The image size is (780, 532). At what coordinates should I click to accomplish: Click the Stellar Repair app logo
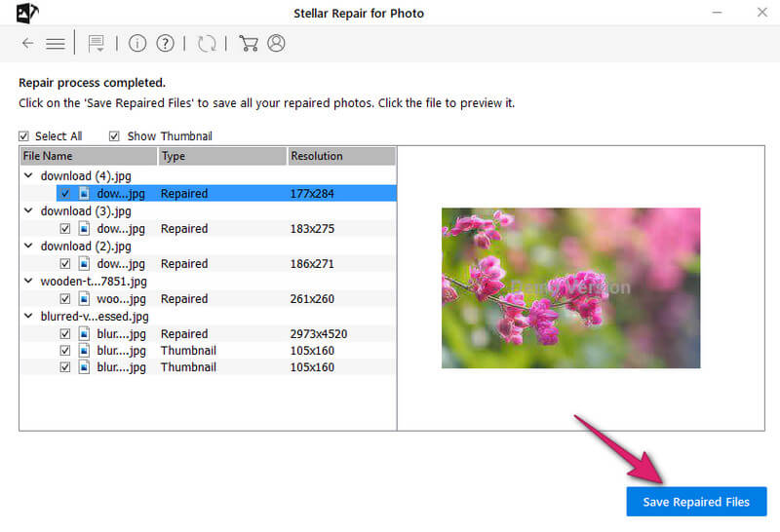(27, 13)
